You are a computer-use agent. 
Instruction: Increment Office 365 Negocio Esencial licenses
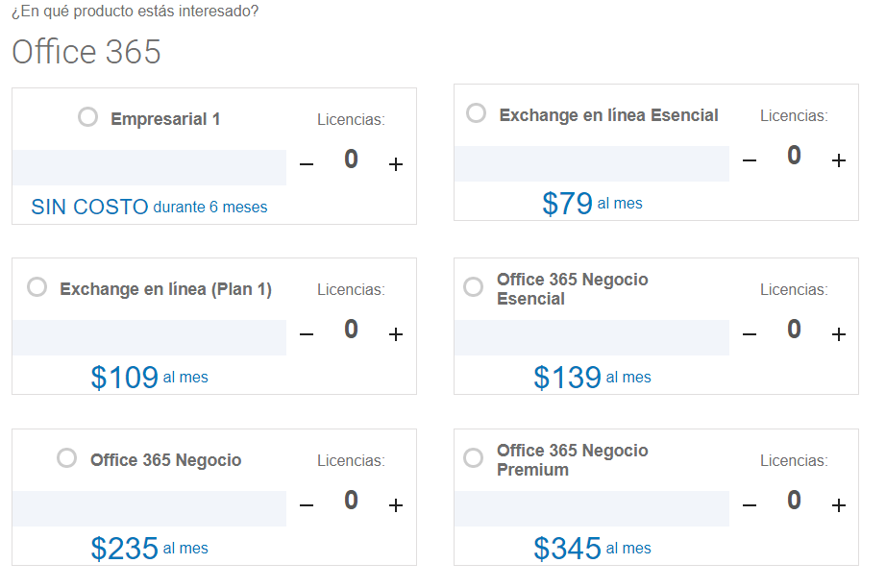pos(839,334)
